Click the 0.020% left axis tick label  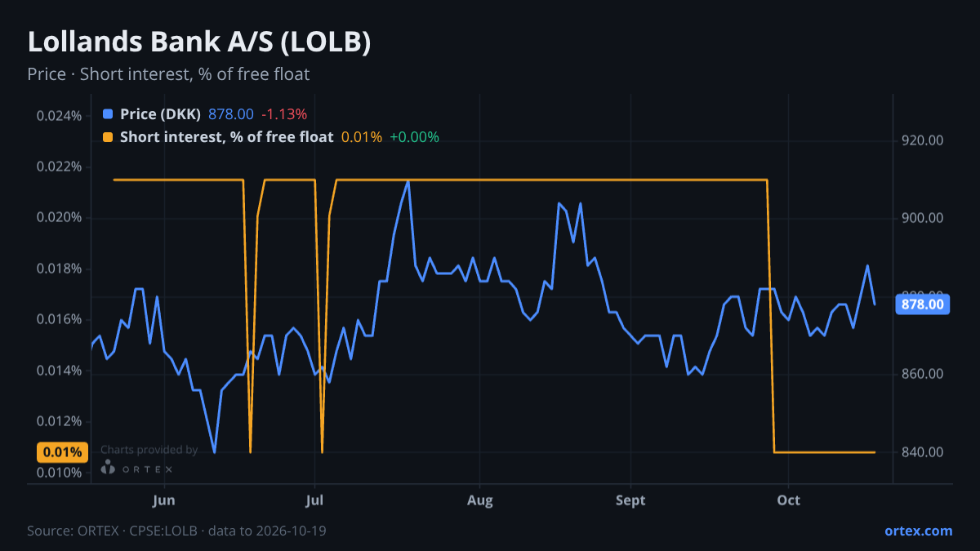click(59, 217)
